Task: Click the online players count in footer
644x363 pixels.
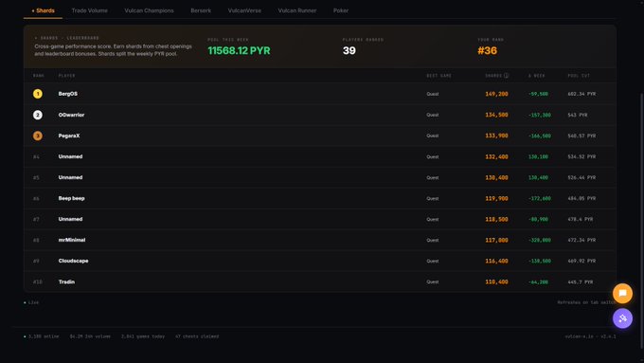Action: pyautogui.click(x=42, y=336)
